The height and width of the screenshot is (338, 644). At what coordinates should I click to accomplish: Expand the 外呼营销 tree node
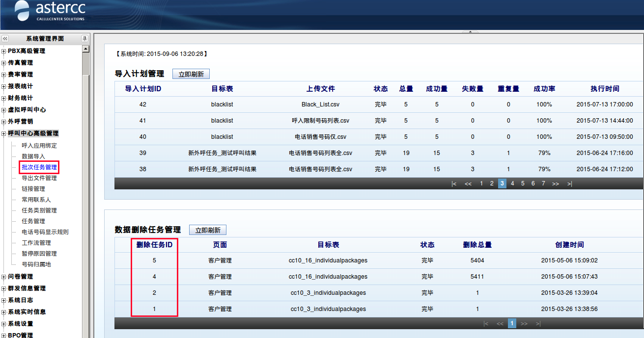pos(4,122)
